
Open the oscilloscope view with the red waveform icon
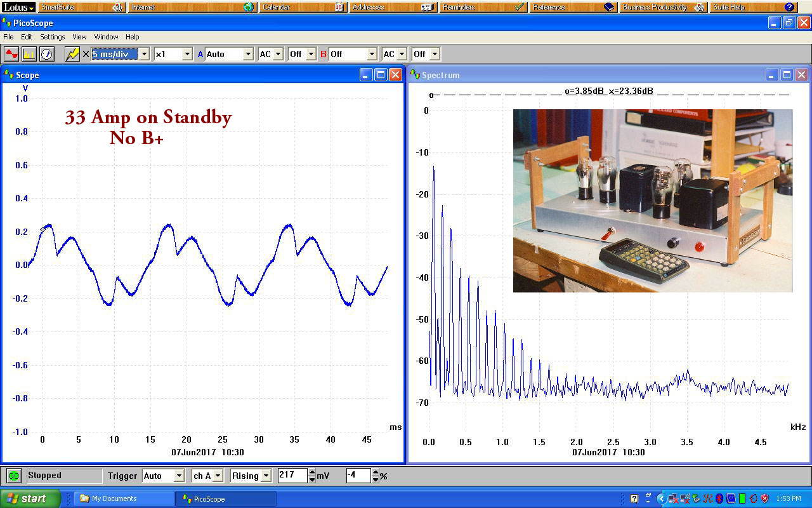click(11, 54)
